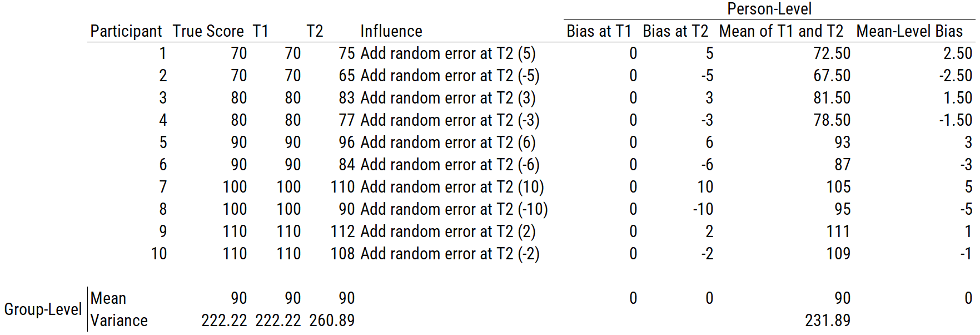The width and height of the screenshot is (980, 335).
Task: Click the Influence column header
Action: pyautogui.click(x=391, y=31)
